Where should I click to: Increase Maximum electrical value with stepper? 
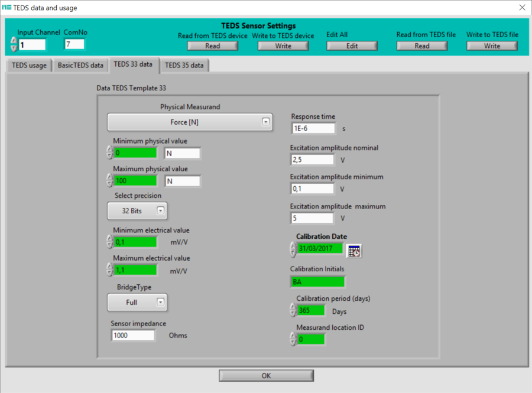pyautogui.click(x=109, y=267)
